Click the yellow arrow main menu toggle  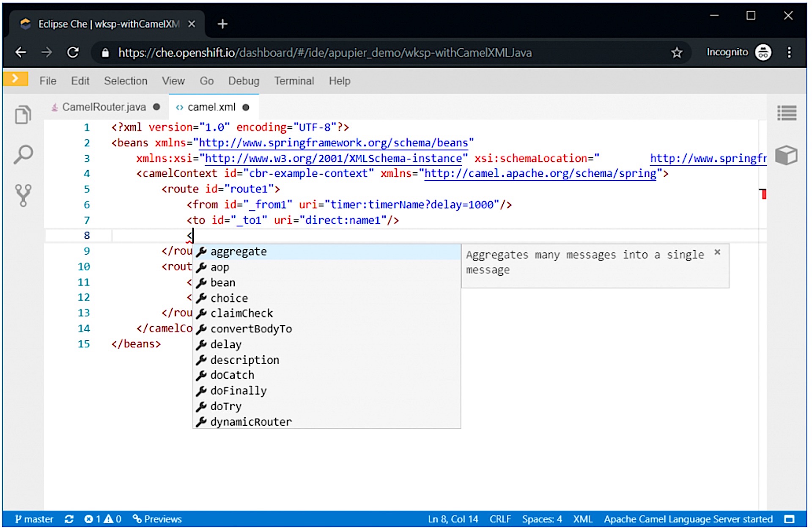[15, 79]
